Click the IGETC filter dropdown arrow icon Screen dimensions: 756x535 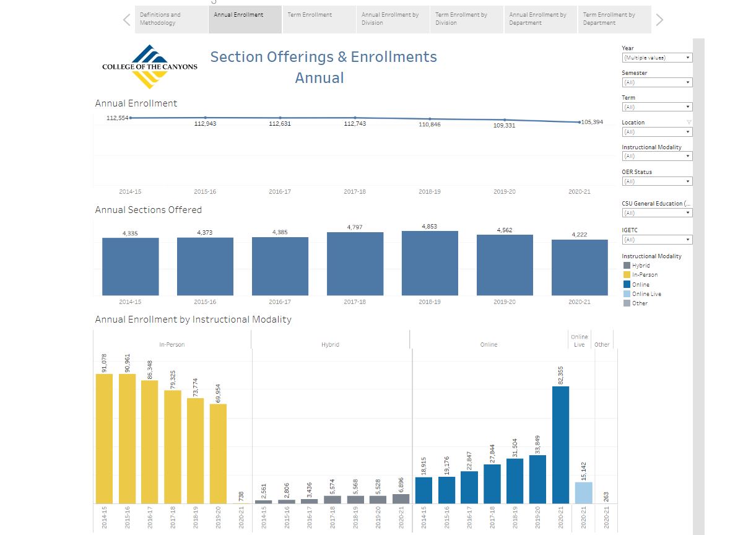pos(689,240)
